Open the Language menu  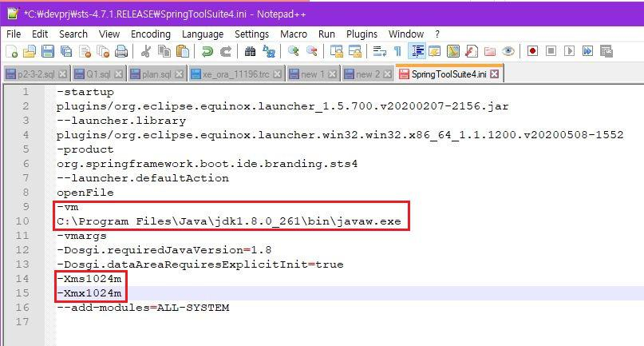click(203, 34)
